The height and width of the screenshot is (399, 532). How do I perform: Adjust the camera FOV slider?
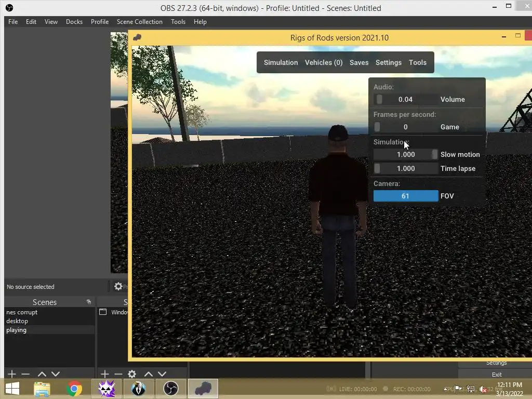(406, 196)
